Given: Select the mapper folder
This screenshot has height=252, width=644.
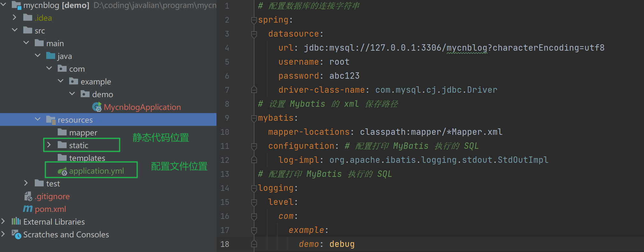Looking at the screenshot, I should coord(83,133).
